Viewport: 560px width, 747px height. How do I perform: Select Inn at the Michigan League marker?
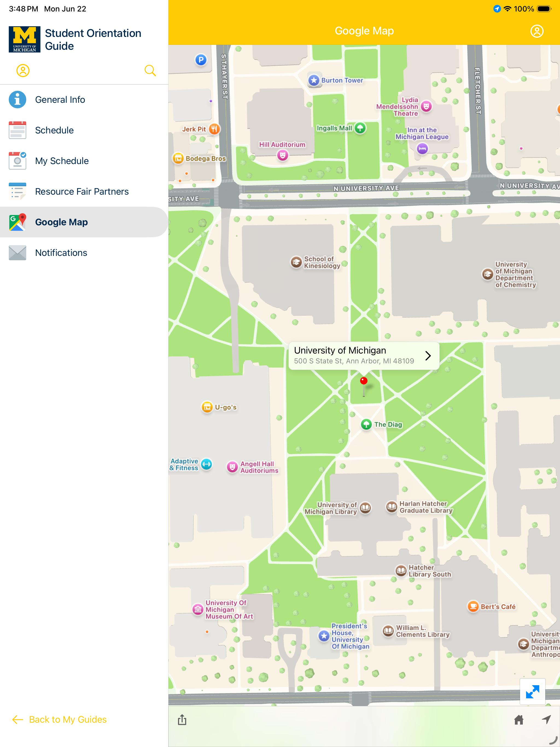pos(422,148)
